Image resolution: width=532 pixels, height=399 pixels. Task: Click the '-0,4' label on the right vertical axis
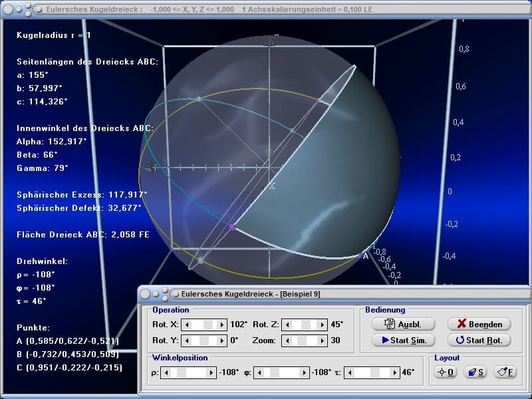[x=449, y=256]
